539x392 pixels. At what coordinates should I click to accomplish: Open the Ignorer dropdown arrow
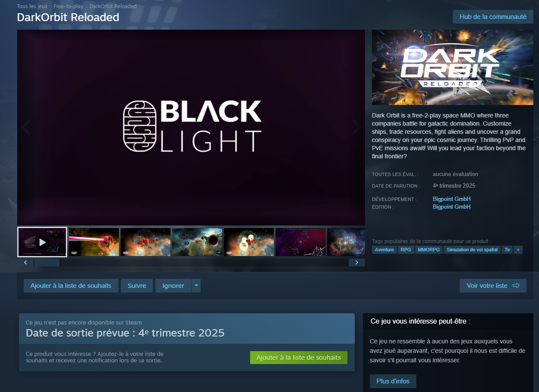196,286
